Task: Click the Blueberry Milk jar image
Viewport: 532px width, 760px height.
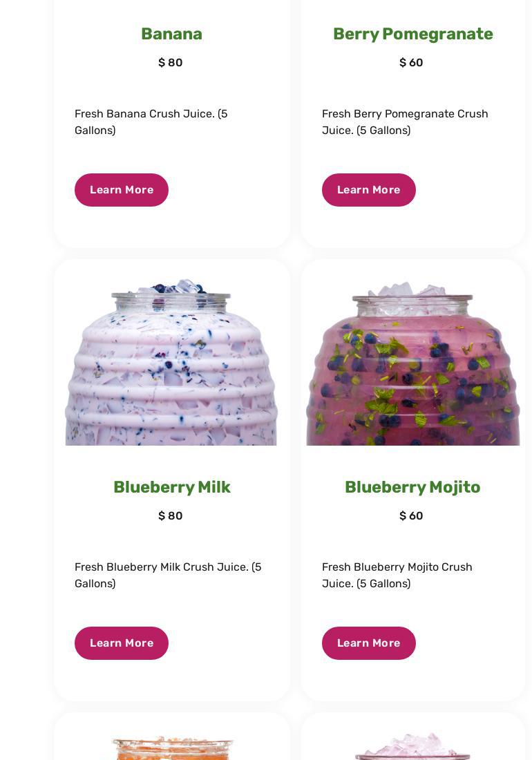Action: (x=171, y=362)
